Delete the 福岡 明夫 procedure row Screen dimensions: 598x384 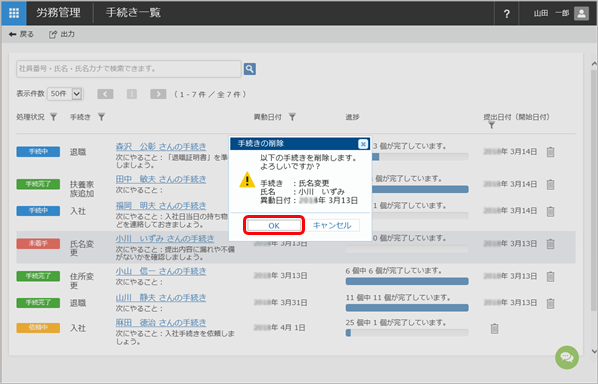pos(550,211)
